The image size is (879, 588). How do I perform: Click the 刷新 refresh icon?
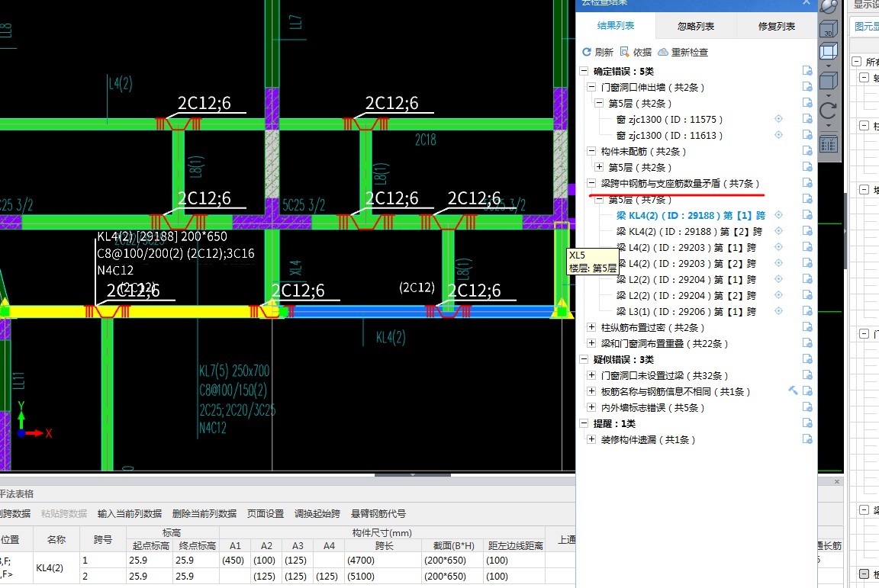(586, 52)
